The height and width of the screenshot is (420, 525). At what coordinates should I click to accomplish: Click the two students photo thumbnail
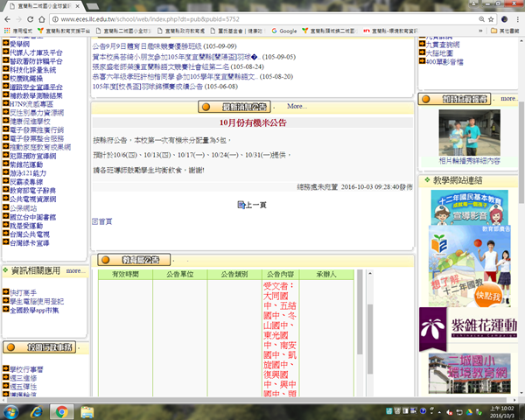point(469,132)
